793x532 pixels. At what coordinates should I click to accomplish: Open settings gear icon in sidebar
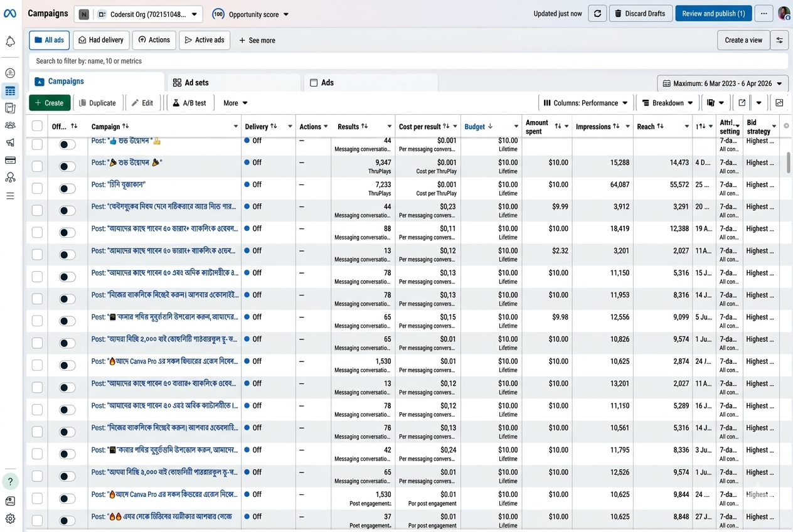point(10,519)
